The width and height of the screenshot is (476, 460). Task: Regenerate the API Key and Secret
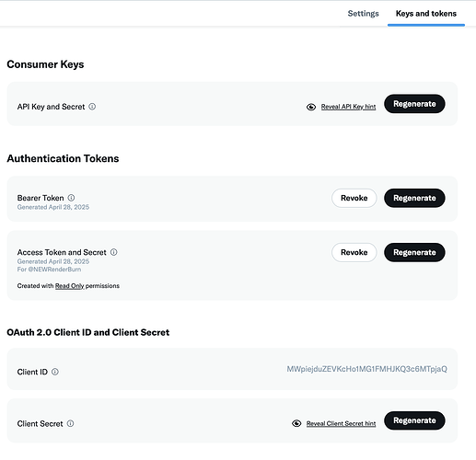click(414, 104)
